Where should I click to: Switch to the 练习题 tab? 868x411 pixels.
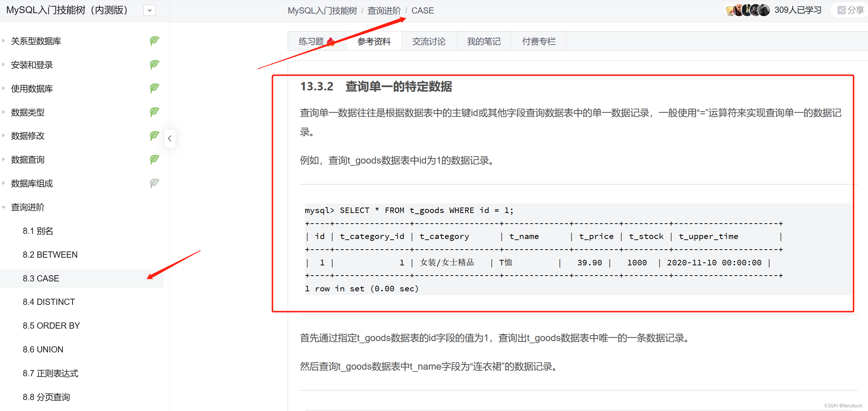tap(317, 41)
